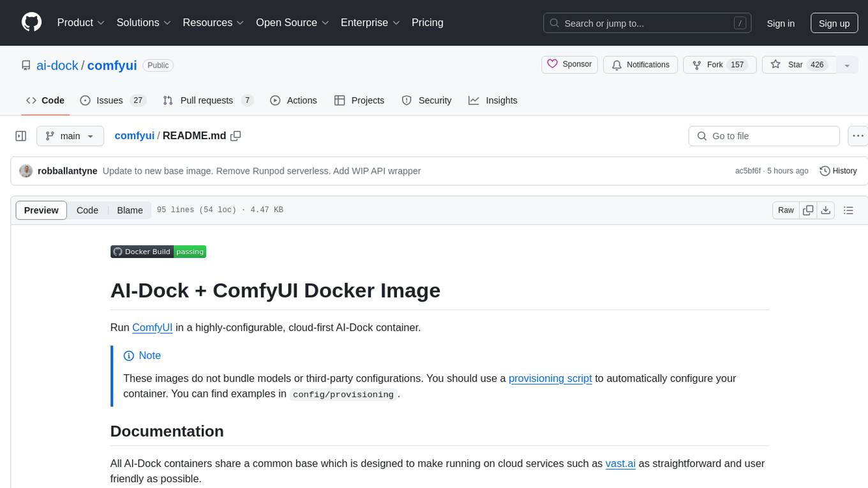Click the AI-Dock + ComfyUI Docker Image heading
868x488 pixels.
click(276, 290)
